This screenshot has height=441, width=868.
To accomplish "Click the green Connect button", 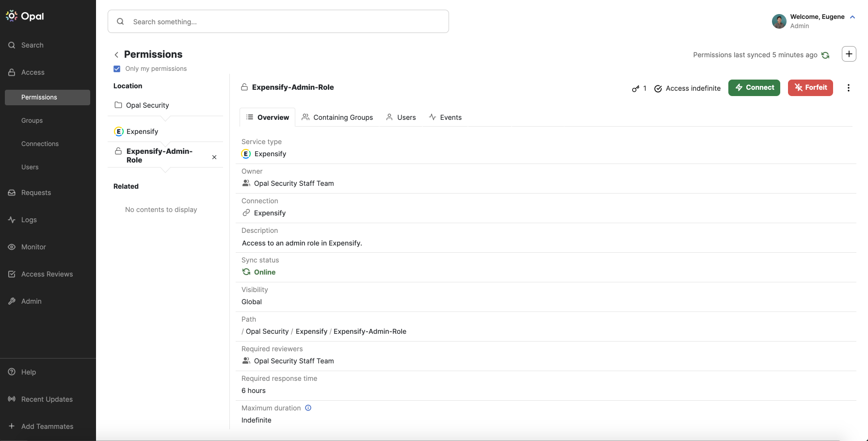I will click(755, 88).
